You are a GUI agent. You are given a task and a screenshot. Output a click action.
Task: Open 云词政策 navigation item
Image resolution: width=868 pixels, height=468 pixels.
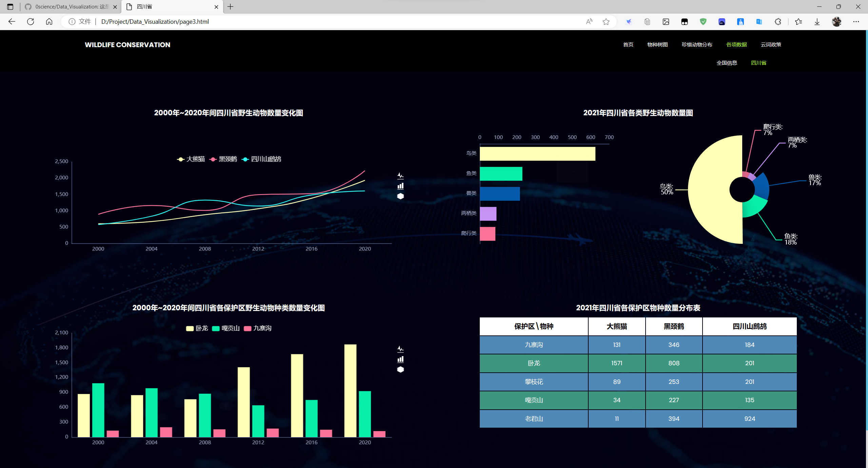(x=771, y=45)
